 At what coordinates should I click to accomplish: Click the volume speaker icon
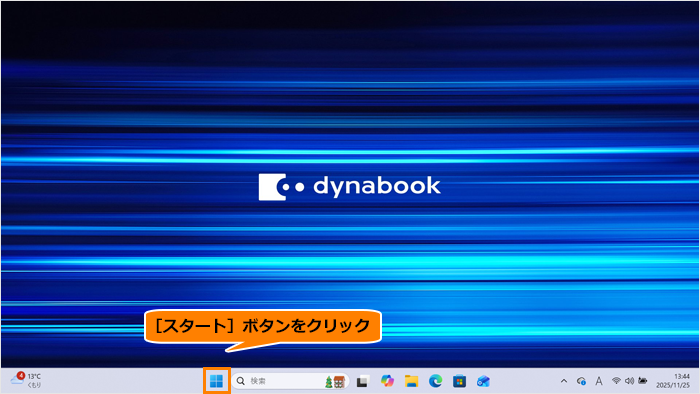(629, 381)
